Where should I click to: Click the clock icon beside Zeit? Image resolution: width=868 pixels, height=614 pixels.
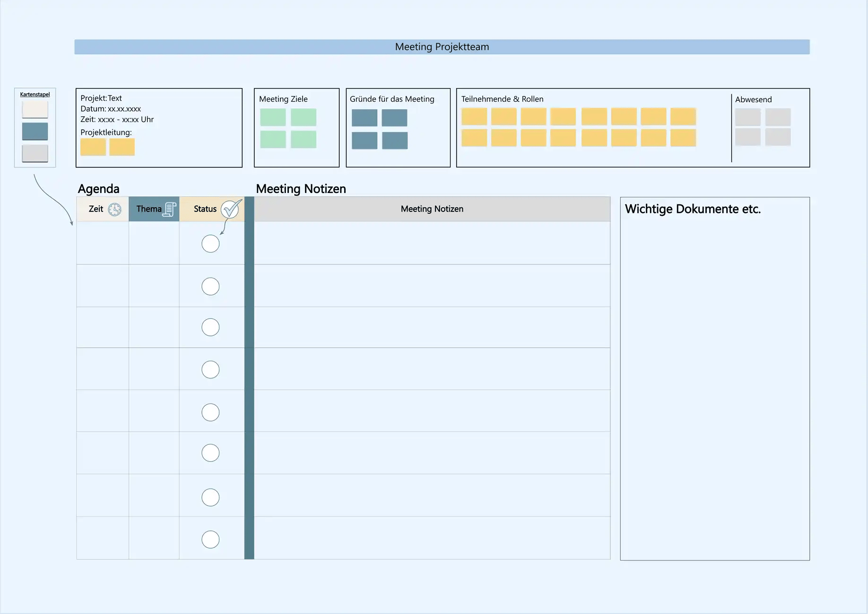tap(114, 209)
